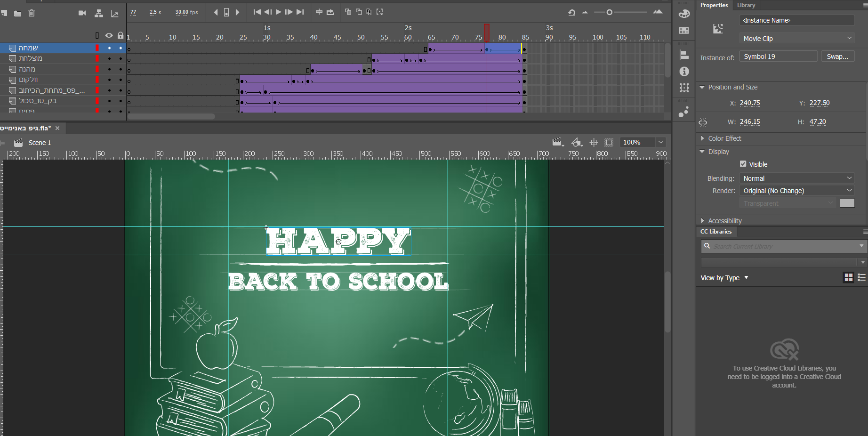The height and width of the screenshot is (436, 868).
Task: Select the CC Libraries tab
Action: (x=715, y=232)
